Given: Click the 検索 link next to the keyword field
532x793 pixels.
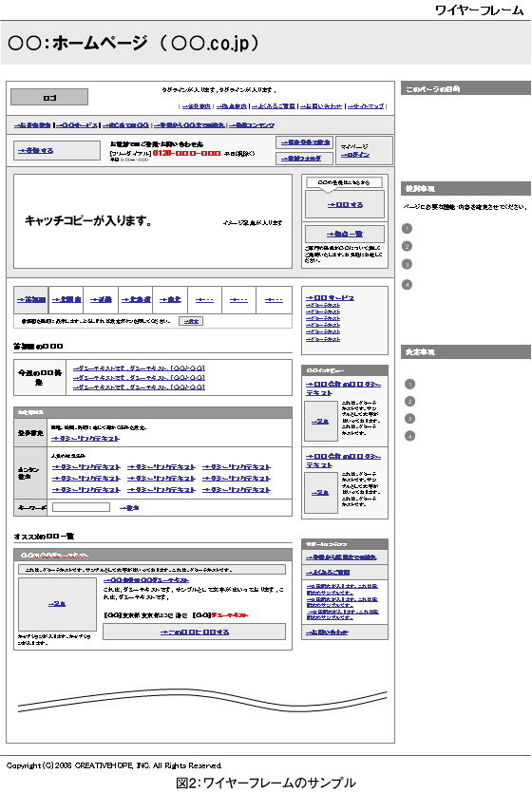Looking at the screenshot, I should click(129, 508).
